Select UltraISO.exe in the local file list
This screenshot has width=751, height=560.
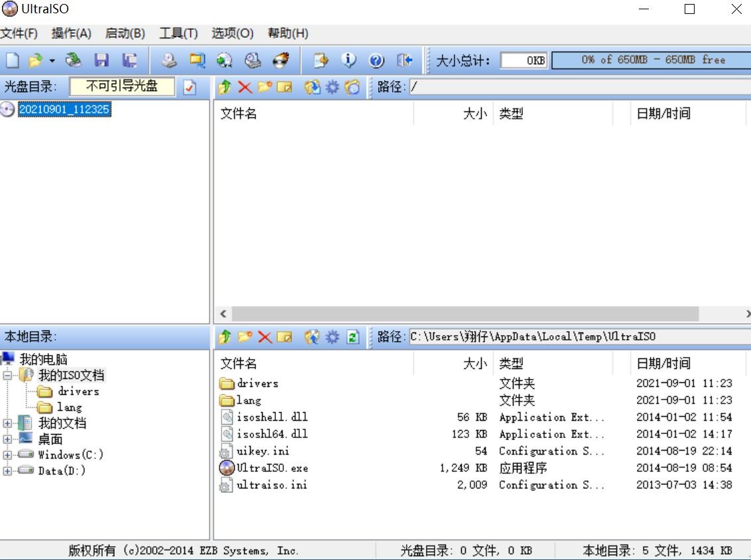pos(272,468)
